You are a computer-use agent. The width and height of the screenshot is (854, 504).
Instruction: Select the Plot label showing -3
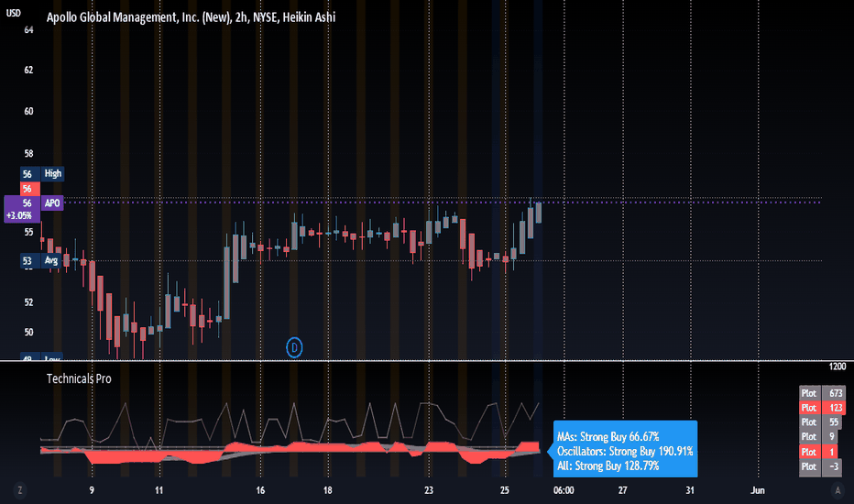pos(820,466)
